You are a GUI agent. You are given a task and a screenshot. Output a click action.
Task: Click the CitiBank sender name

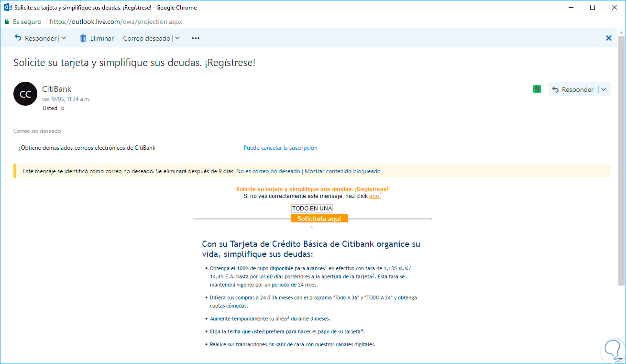pos(56,89)
